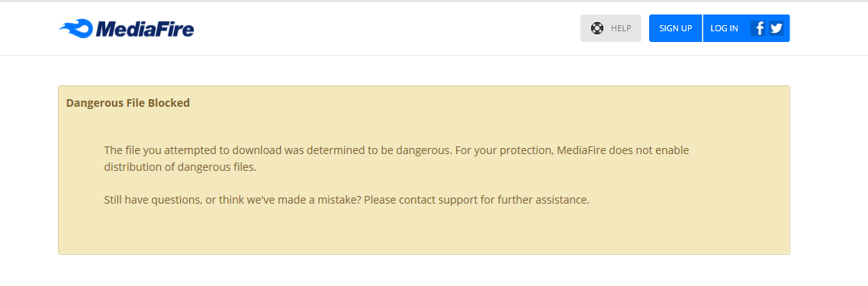Screen dimensions: 868x286
Task: Click the words "further assistance" in the message
Action: click(x=542, y=200)
